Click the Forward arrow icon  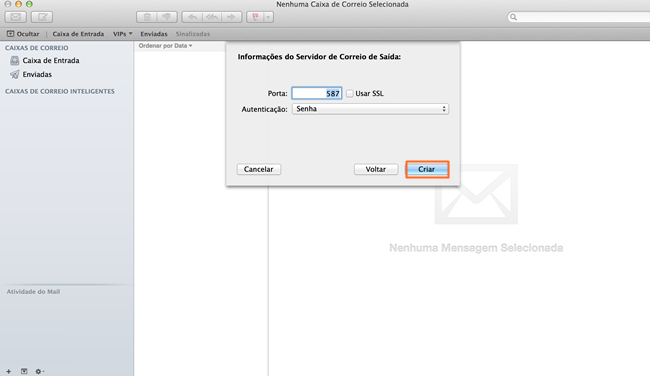tap(231, 17)
